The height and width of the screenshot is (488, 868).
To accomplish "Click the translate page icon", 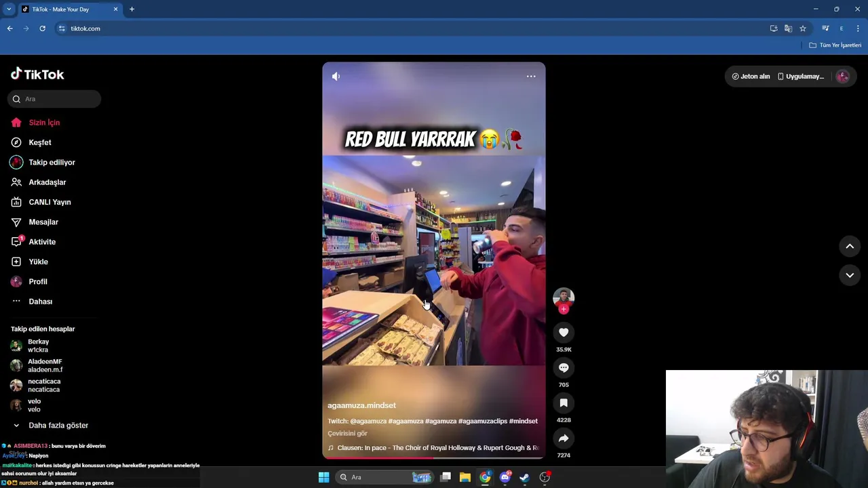I will tap(788, 28).
